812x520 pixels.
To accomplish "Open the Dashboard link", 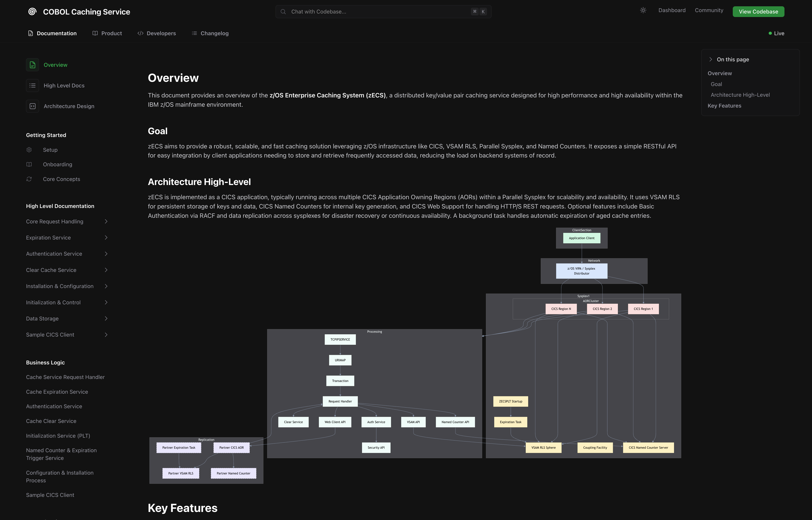I will pyautogui.click(x=672, y=11).
